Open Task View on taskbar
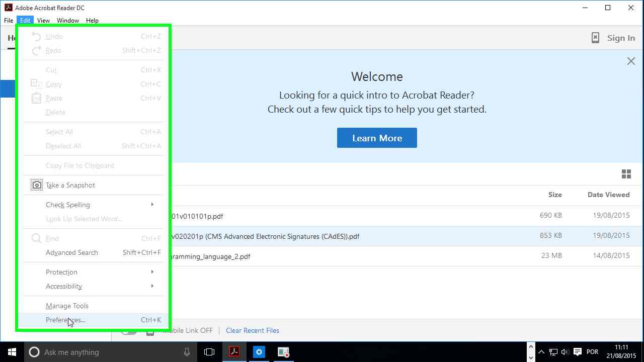Viewport: 644px width, 362px height. [209, 352]
